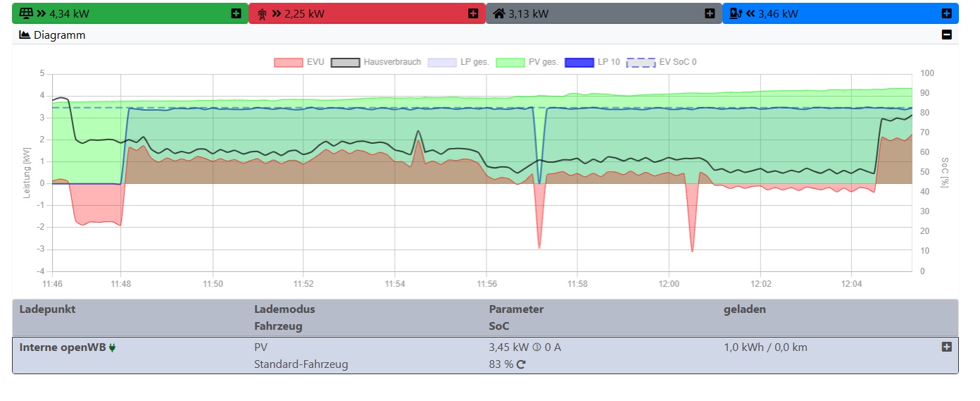
Task: Click the solar panel icon in green card
Action: [x=26, y=13]
